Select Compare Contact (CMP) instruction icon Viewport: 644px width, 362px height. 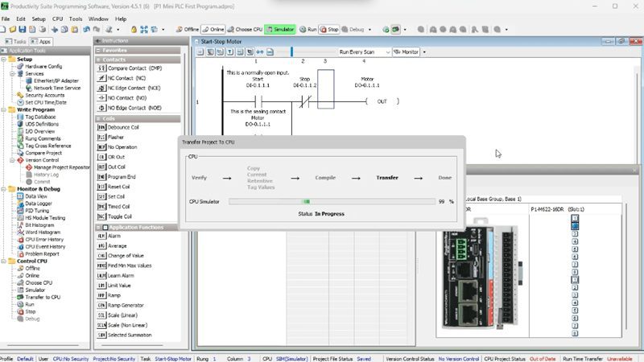(101, 68)
